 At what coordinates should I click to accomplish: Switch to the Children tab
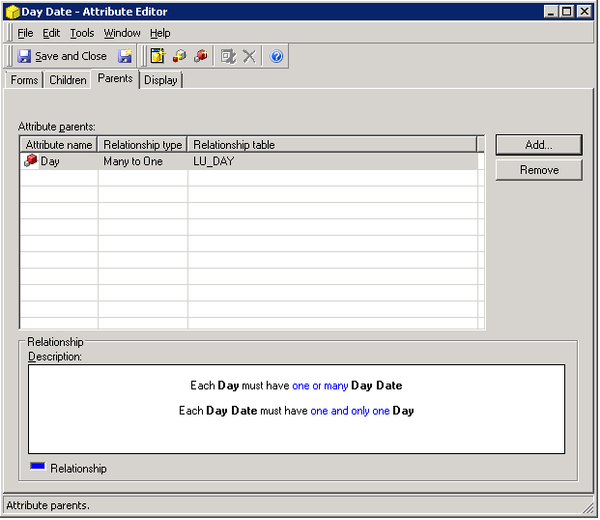(68, 80)
